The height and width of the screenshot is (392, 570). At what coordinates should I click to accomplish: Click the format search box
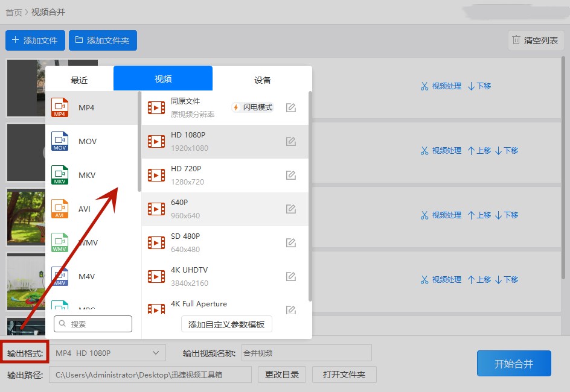[93, 324]
